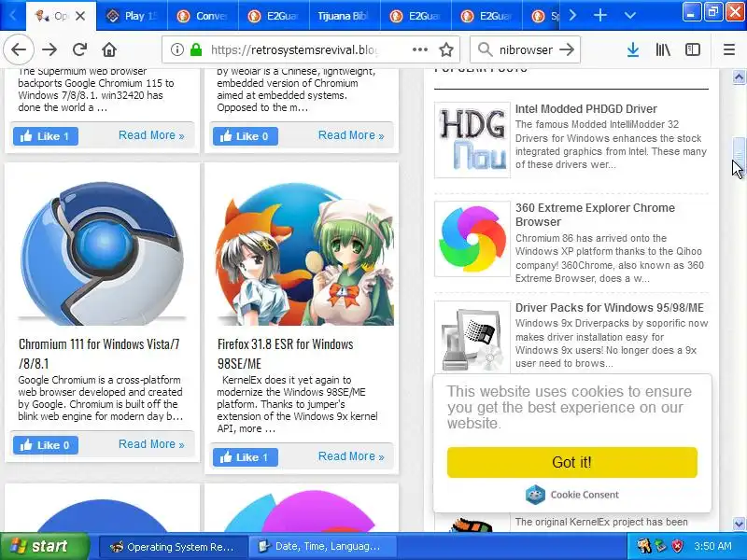Screen dimensions: 747x560
Task: Open the Driver Packs computer thumbnail
Action: pos(472,338)
